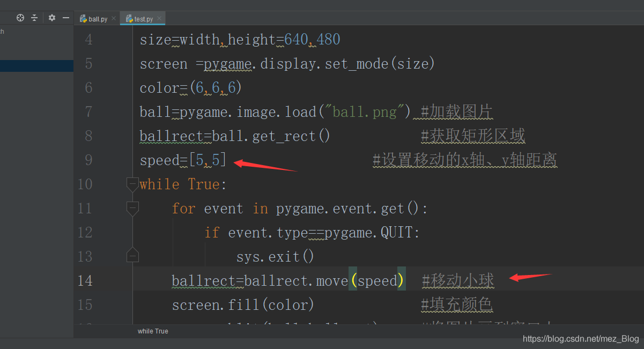Hide the project panel using the minus icon

(66, 18)
